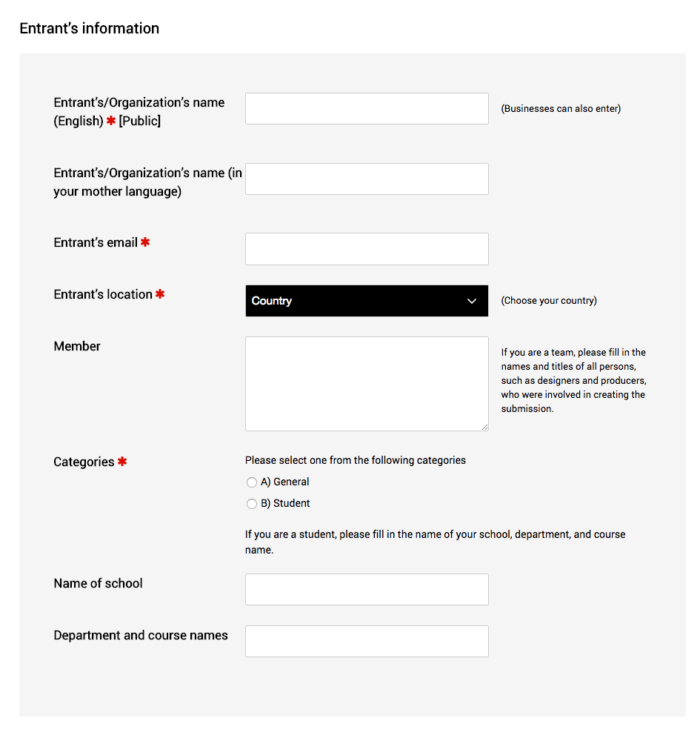The width and height of the screenshot is (700, 741).
Task: Click the Name of school field
Action: [367, 590]
